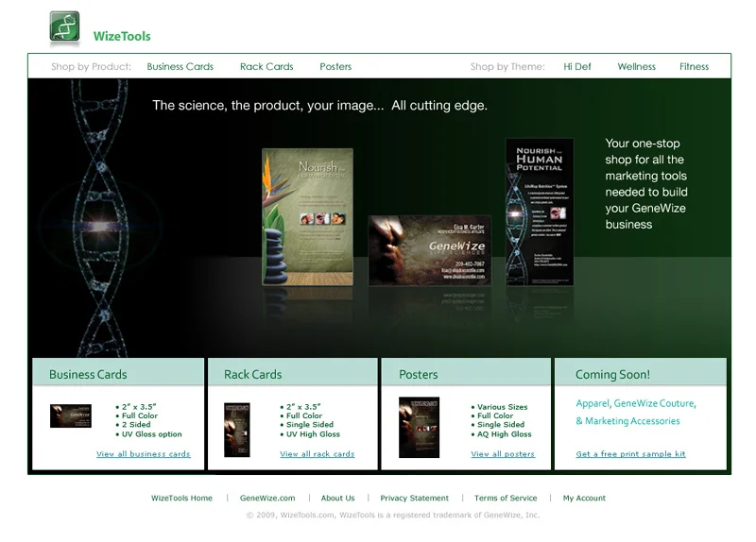Click the Nourish green rack card image
The image size is (756, 542).
point(308,217)
